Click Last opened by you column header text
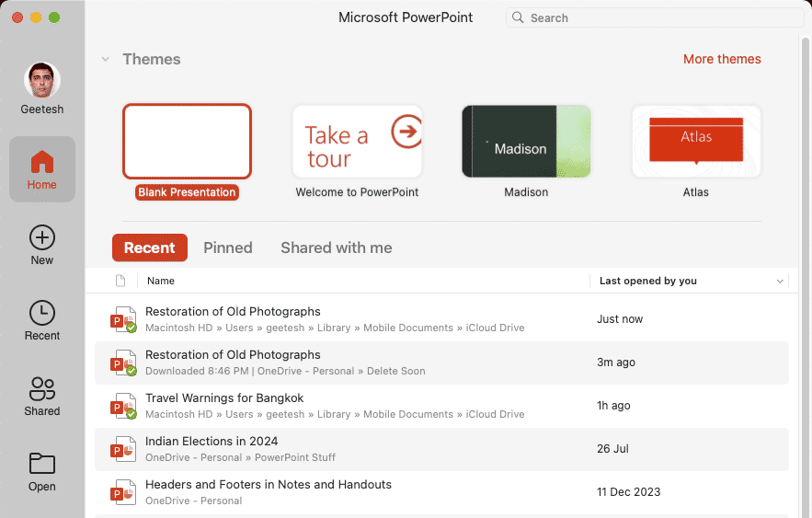 [x=647, y=281]
